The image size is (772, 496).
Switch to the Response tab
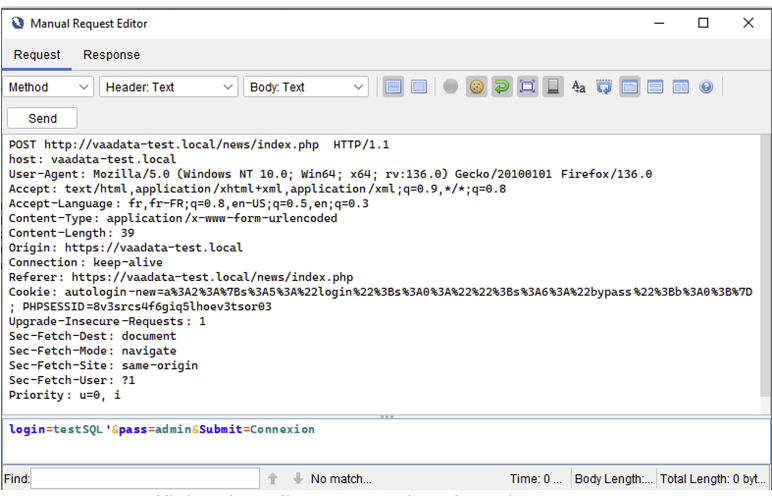[111, 55]
